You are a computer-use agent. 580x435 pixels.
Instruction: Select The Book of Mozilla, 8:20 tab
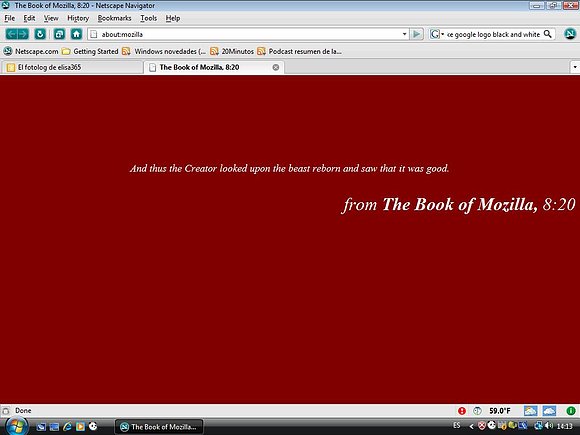point(214,67)
